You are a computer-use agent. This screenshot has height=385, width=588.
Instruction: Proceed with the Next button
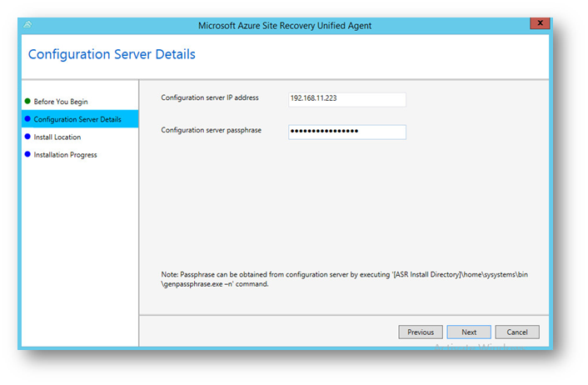(x=469, y=332)
